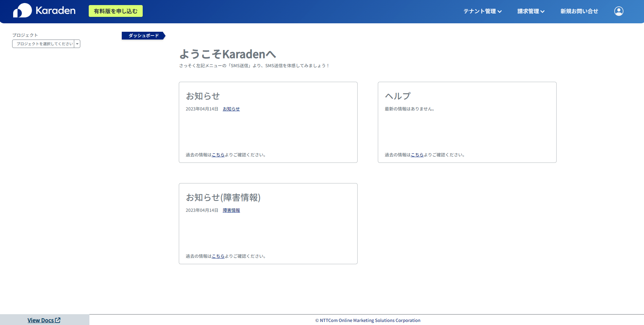Click the お知らせ card heading
Screen dimensions: 644x325
[203, 96]
